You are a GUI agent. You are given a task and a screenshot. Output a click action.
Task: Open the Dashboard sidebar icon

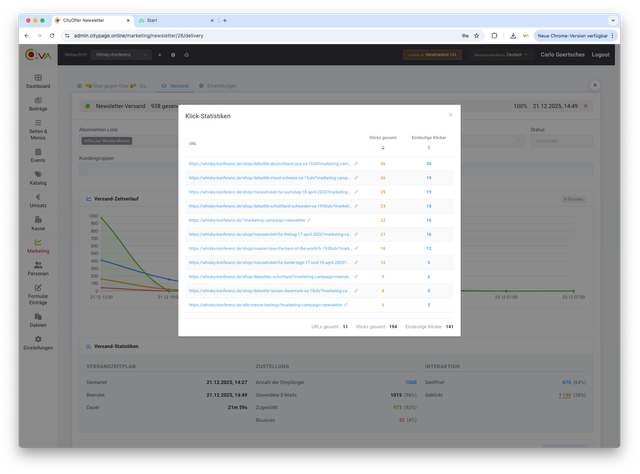point(38,81)
